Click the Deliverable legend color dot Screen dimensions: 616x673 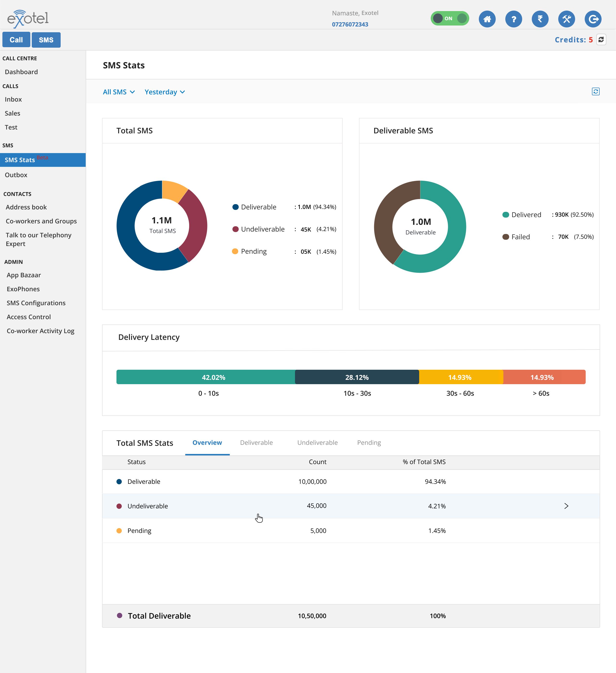[235, 207]
